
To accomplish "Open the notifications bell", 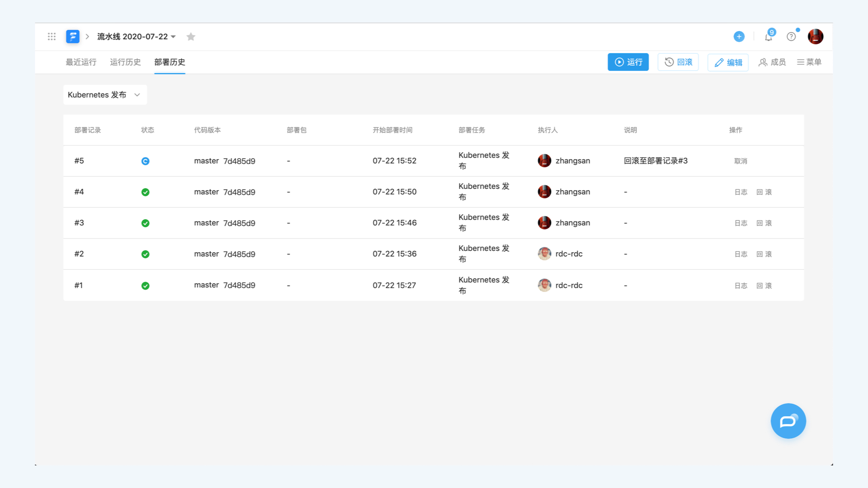I will pyautogui.click(x=769, y=37).
